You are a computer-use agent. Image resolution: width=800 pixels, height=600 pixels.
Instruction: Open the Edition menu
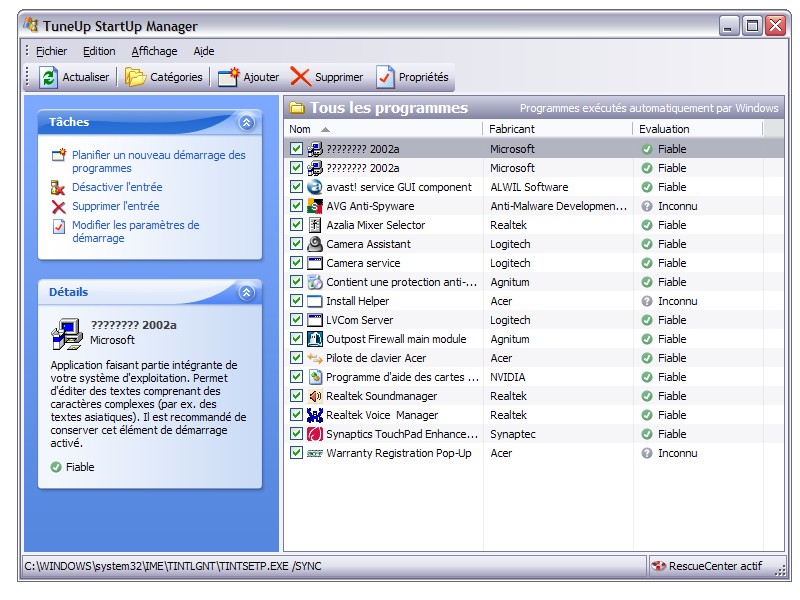point(99,51)
